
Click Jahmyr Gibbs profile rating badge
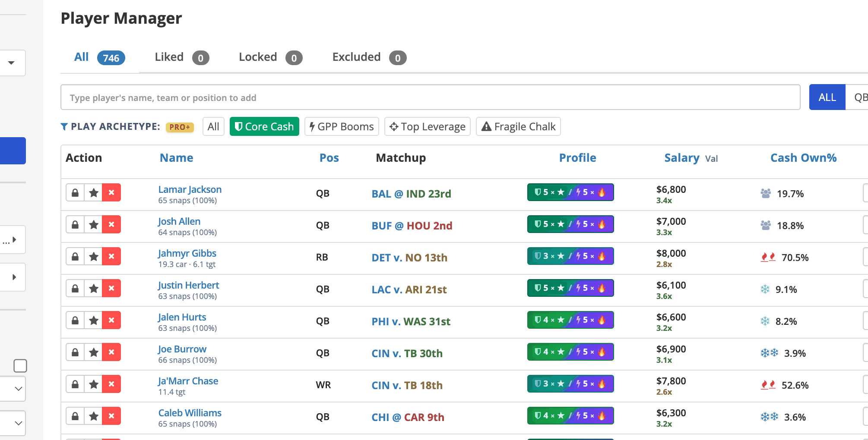[570, 256]
